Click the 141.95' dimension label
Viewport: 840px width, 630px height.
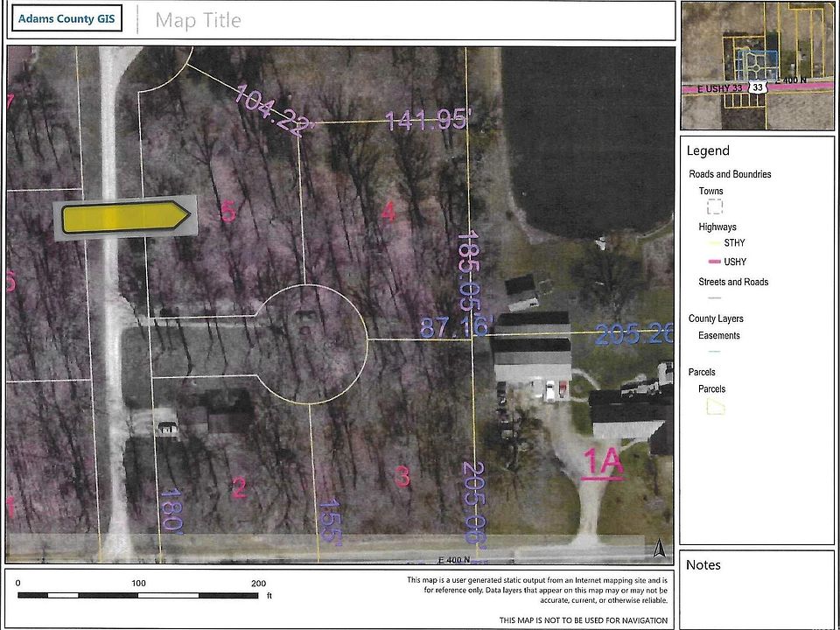[x=429, y=121]
